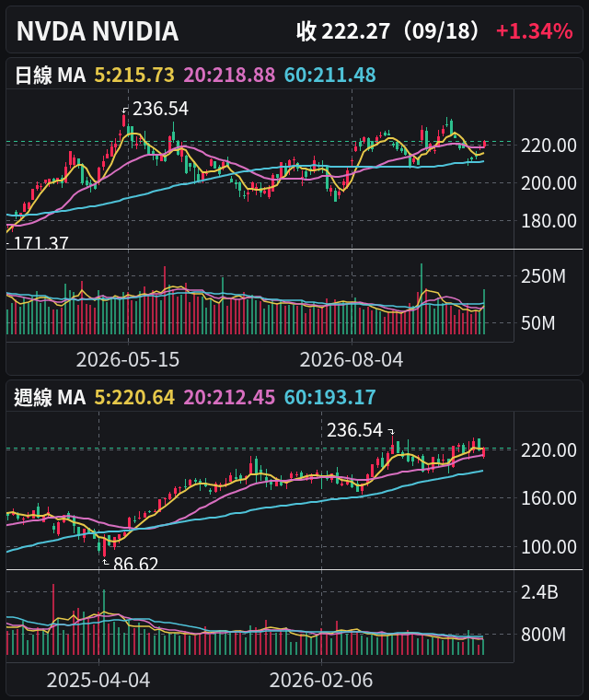Click the 180.00 axis label on daily chart
589x700 pixels.
(x=549, y=221)
